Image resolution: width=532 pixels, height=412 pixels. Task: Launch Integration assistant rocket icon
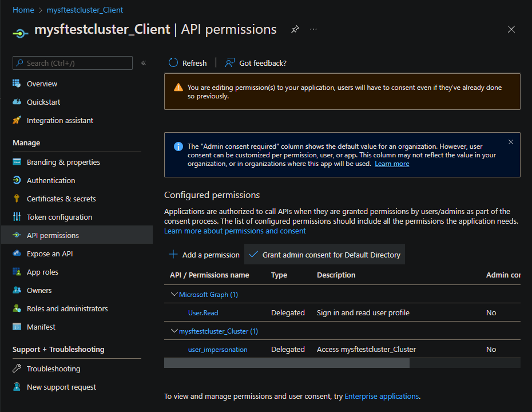17,120
